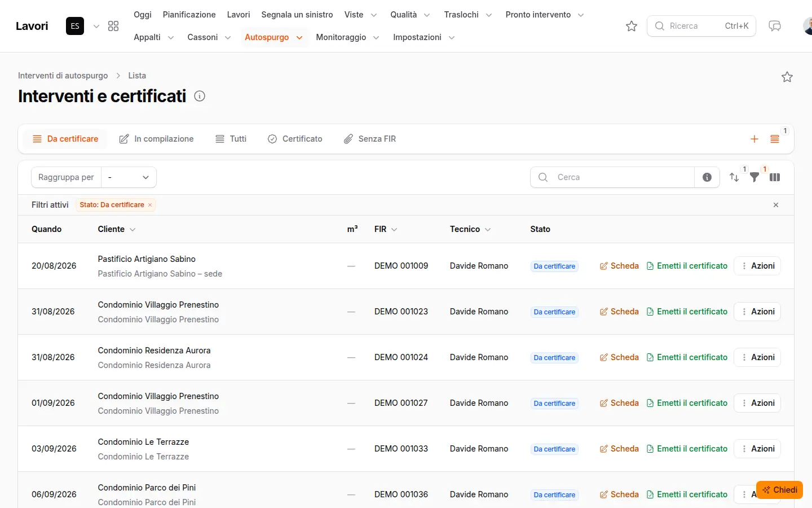Open Azioni menu for DEMO 001024
Image resolution: width=812 pixels, height=508 pixels.
(757, 357)
